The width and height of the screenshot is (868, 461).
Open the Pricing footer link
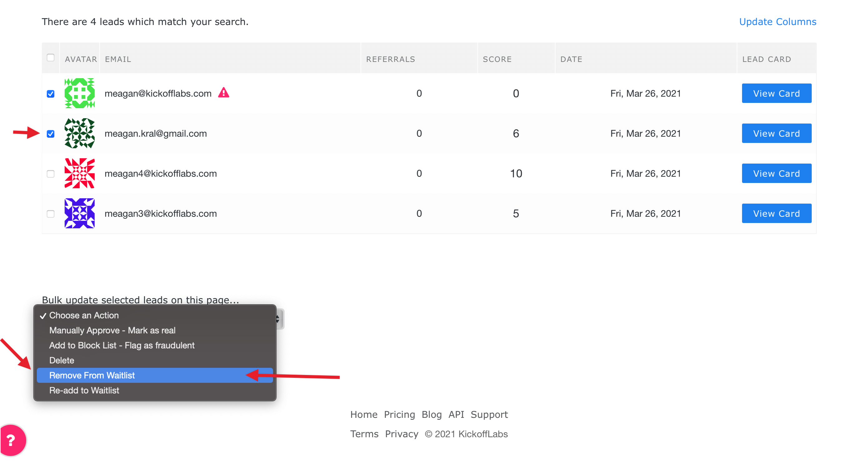click(399, 414)
